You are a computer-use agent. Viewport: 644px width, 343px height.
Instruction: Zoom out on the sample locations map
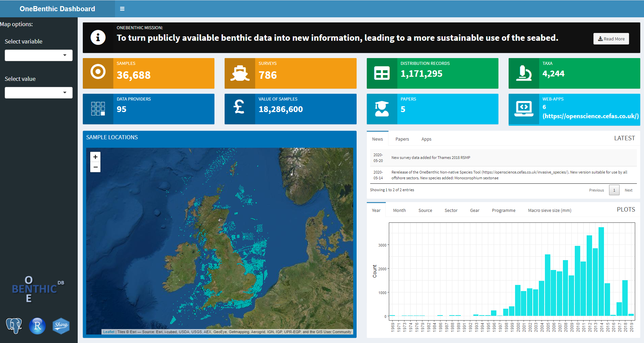pyautogui.click(x=95, y=167)
